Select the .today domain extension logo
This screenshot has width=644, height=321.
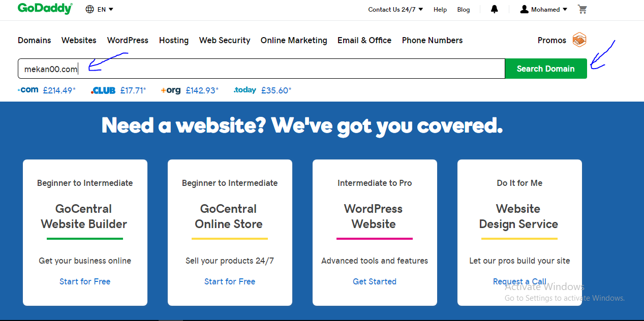point(245,90)
